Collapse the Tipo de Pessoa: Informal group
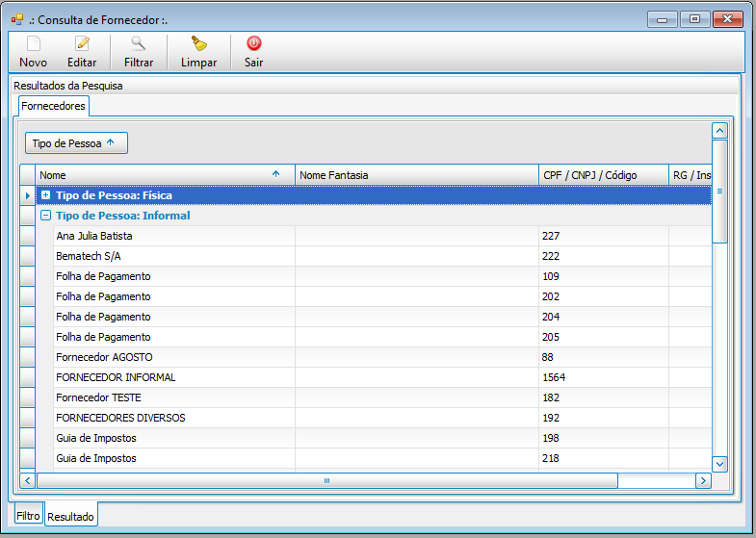Viewport: 756px width, 538px height. point(46,216)
